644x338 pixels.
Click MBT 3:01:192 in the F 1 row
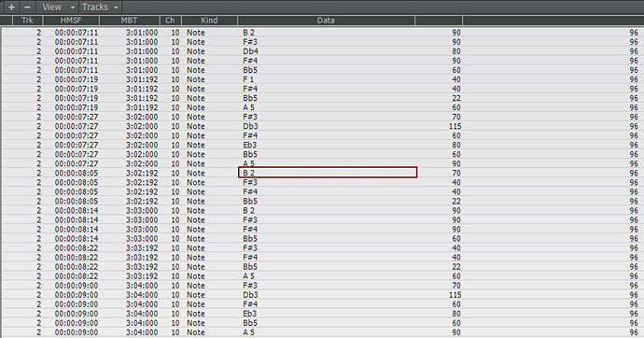pos(142,79)
